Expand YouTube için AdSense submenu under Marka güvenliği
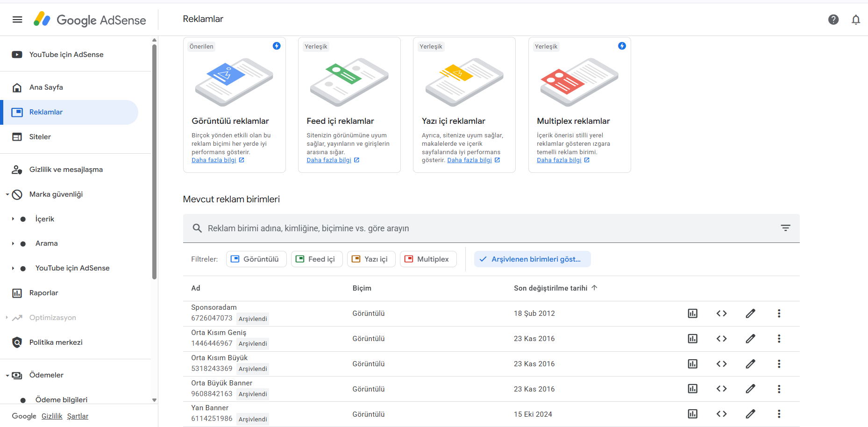The image size is (868, 427). 13,268
